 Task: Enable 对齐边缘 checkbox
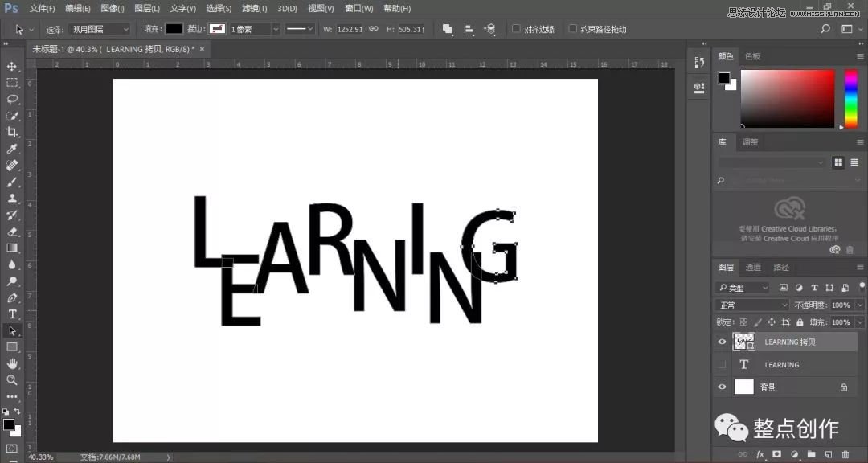(516, 29)
